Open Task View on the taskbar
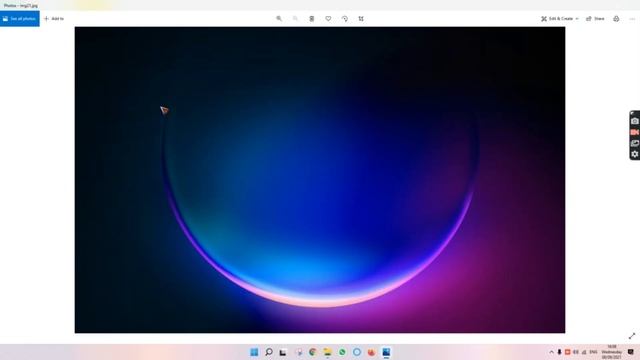 click(x=283, y=352)
